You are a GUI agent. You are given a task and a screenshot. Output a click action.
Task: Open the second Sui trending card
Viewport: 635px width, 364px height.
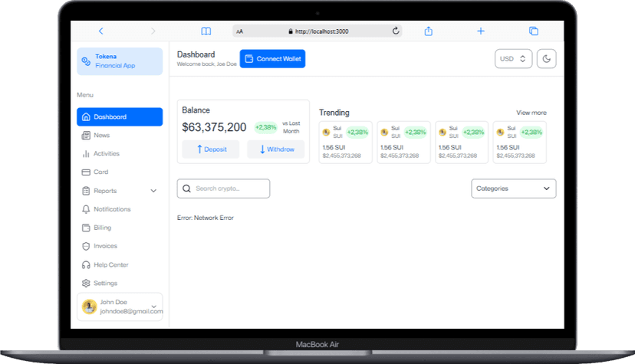point(403,143)
